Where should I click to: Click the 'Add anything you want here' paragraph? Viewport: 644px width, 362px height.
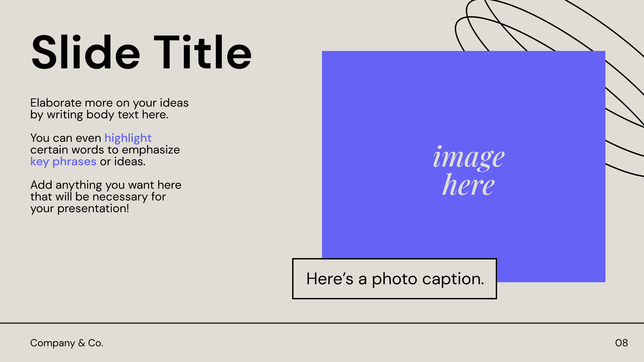click(106, 197)
